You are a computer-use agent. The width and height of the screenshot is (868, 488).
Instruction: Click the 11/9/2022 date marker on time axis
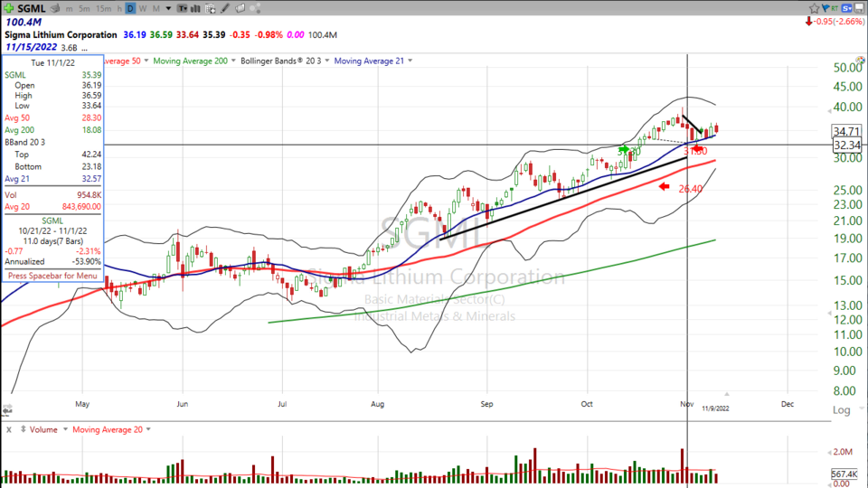click(716, 408)
